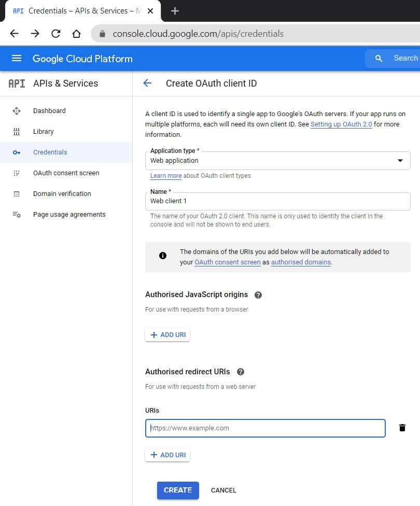The height and width of the screenshot is (506, 420).
Task: Click the browser reload icon
Action: pos(55,34)
